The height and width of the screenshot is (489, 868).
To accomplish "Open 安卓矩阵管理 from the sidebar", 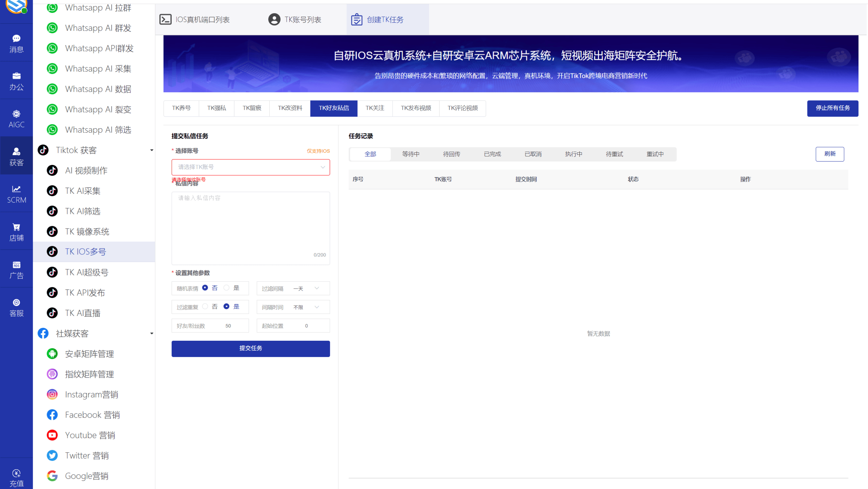I will click(x=89, y=354).
